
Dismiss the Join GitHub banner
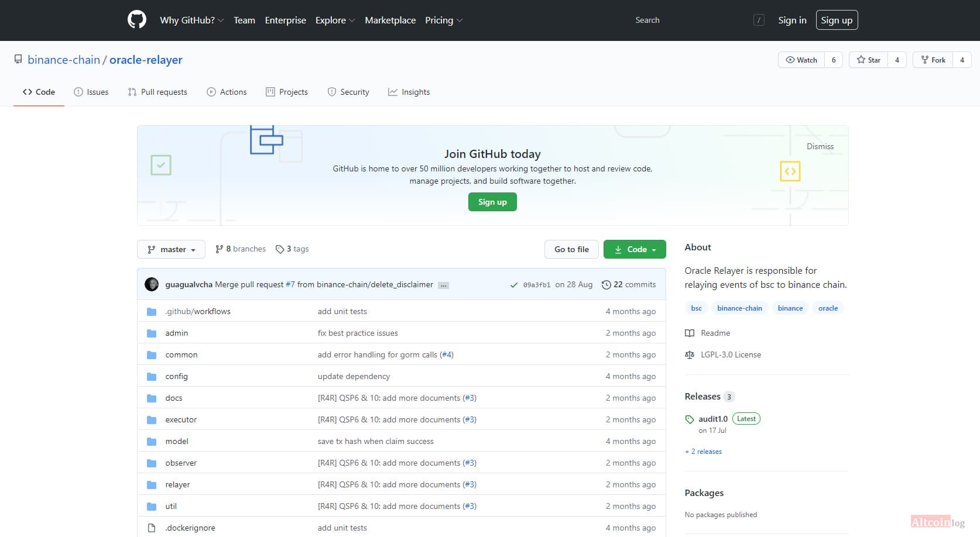(x=820, y=146)
